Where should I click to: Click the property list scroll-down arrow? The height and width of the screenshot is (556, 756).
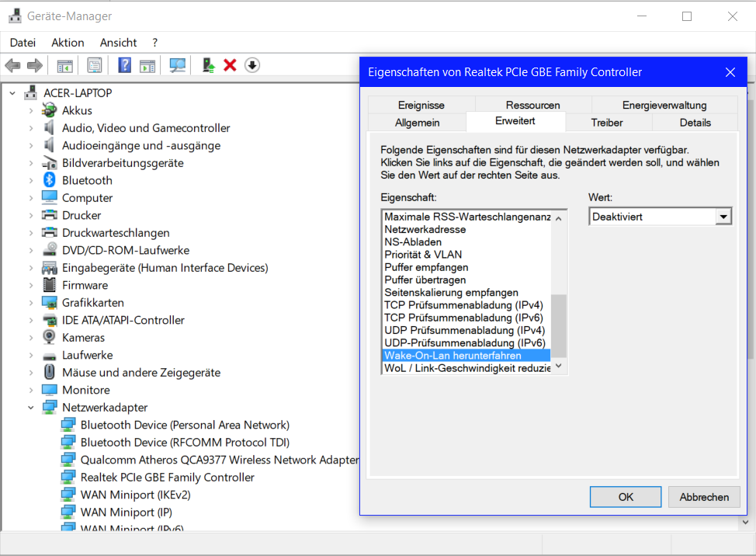point(559,367)
